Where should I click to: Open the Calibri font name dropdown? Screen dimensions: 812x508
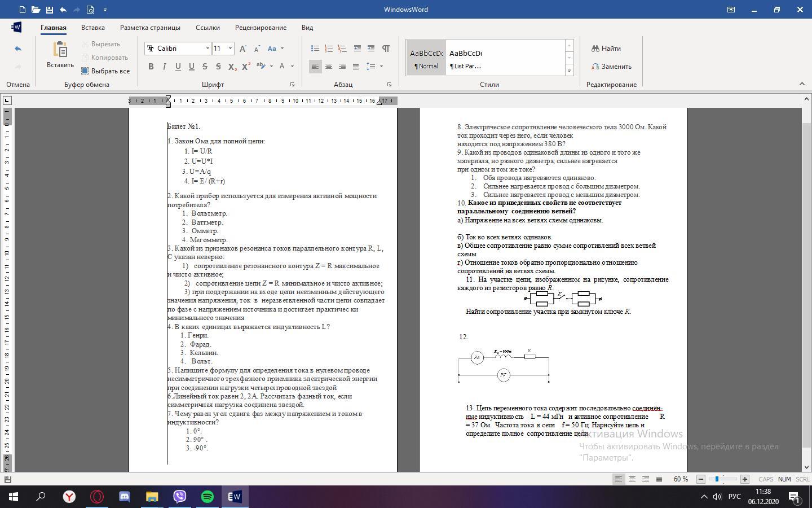[x=208, y=49]
